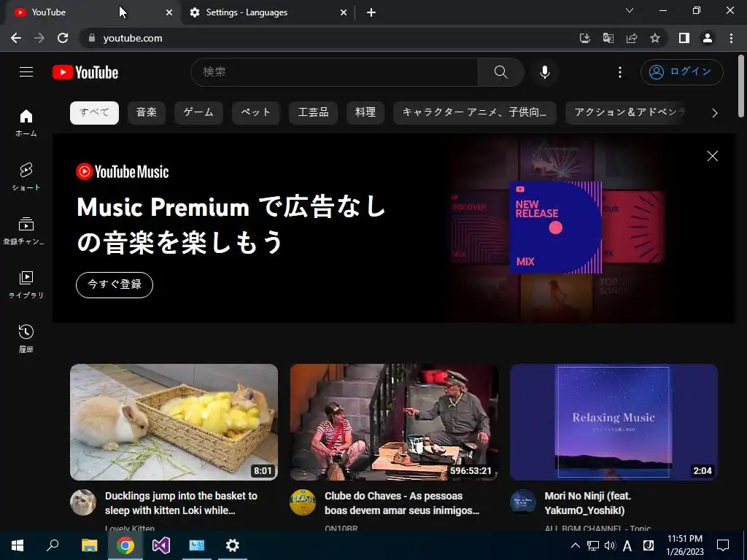Click the search magnifier button
This screenshot has width=747, height=560.
click(500, 72)
